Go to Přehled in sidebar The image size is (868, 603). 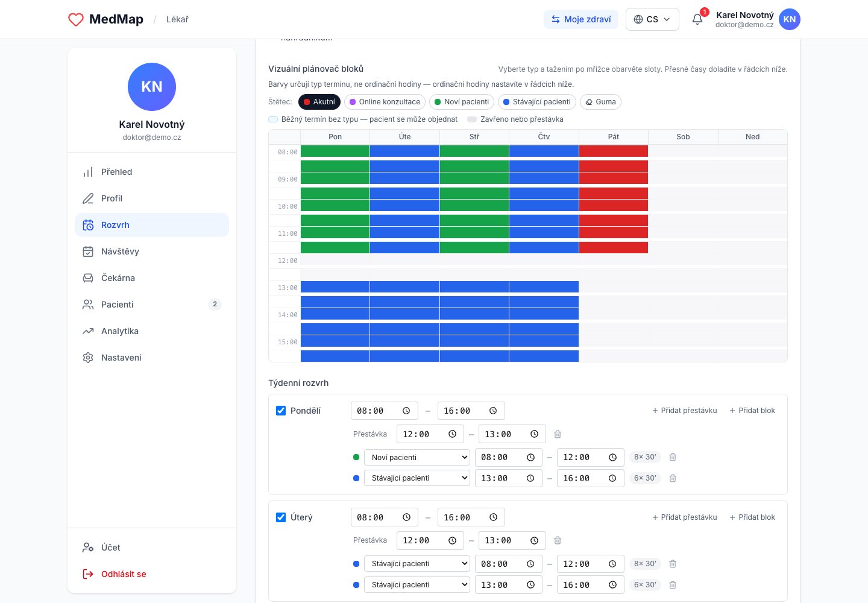pos(152,172)
